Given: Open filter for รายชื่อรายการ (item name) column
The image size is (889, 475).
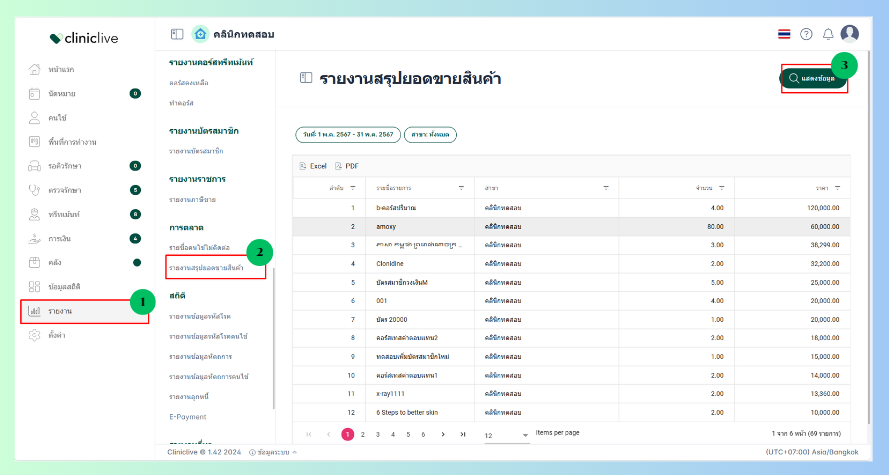Looking at the screenshot, I should tap(461, 188).
